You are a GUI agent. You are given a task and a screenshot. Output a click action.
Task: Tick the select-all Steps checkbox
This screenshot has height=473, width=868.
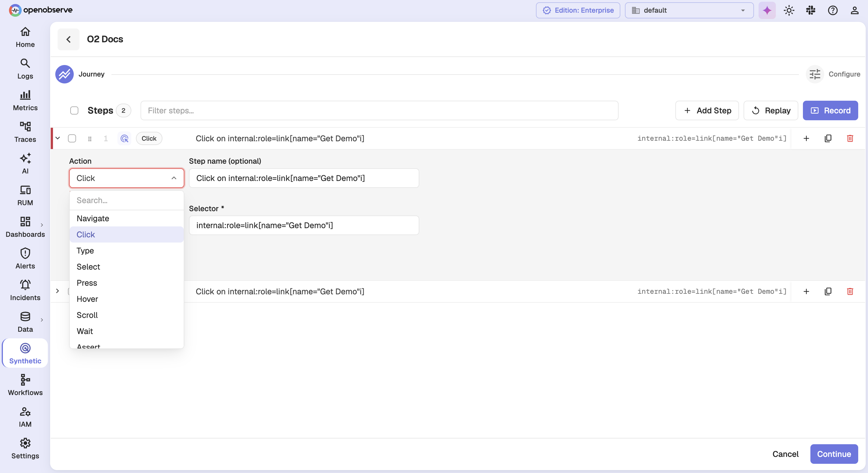74,110
